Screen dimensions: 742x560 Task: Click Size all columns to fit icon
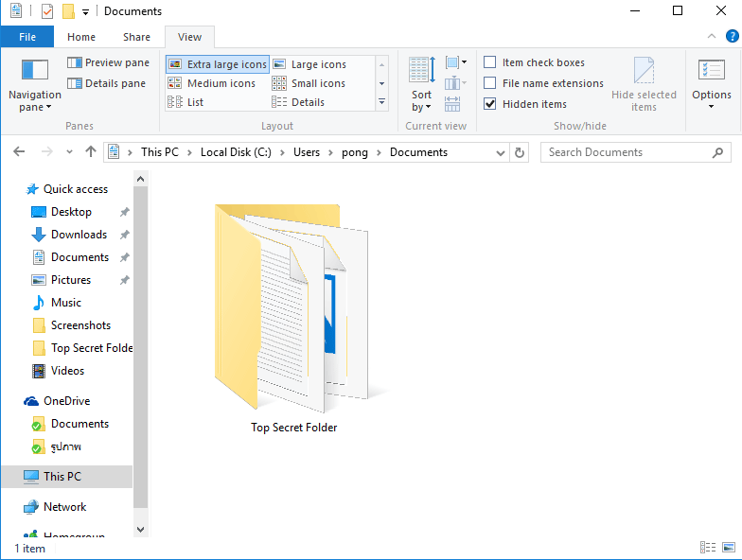click(452, 104)
